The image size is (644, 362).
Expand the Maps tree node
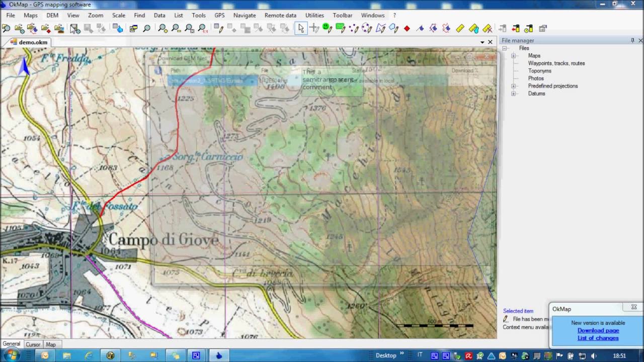point(513,56)
